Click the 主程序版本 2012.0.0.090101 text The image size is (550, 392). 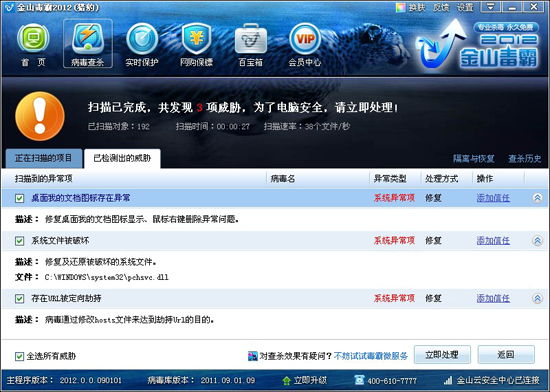coord(64,380)
